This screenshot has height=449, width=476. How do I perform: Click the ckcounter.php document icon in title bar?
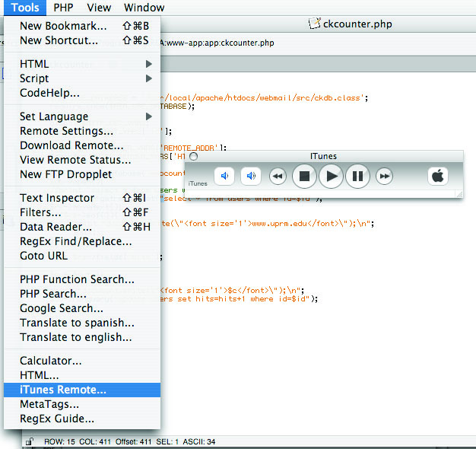coord(314,24)
